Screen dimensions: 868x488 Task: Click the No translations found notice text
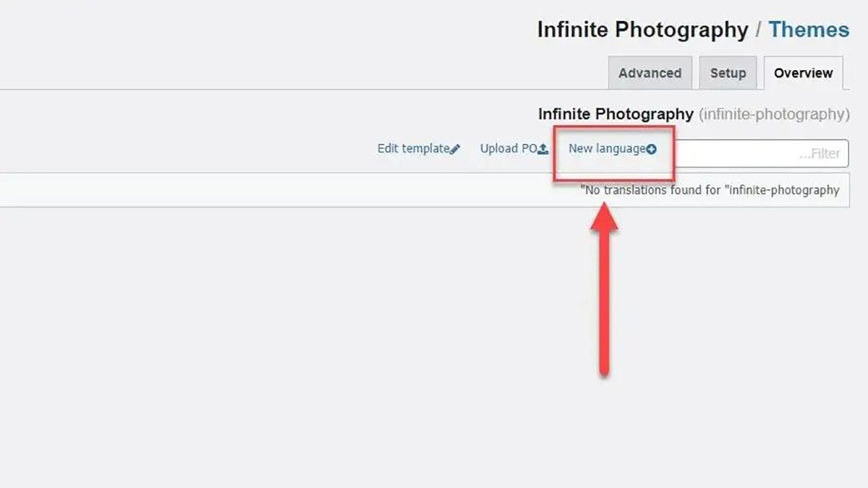710,190
